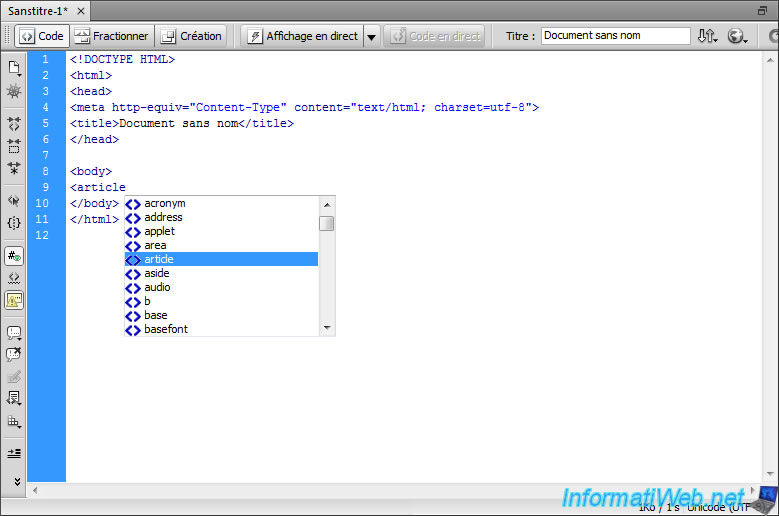Click the Collapse Full Tag icon
The height and width of the screenshot is (516, 779).
[14, 124]
